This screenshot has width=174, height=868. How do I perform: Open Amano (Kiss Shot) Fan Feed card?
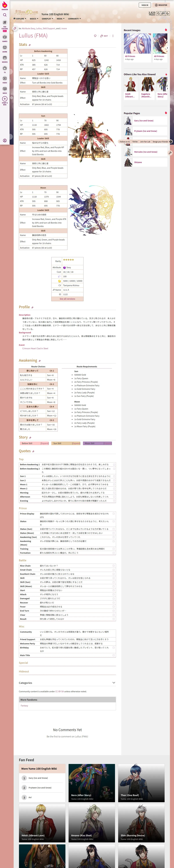tap(91, 823)
